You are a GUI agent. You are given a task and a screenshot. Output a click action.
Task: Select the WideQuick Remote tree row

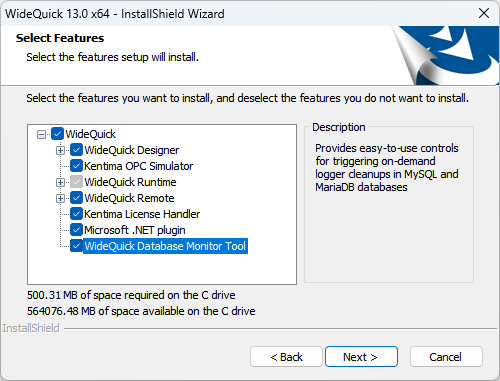[129, 198]
